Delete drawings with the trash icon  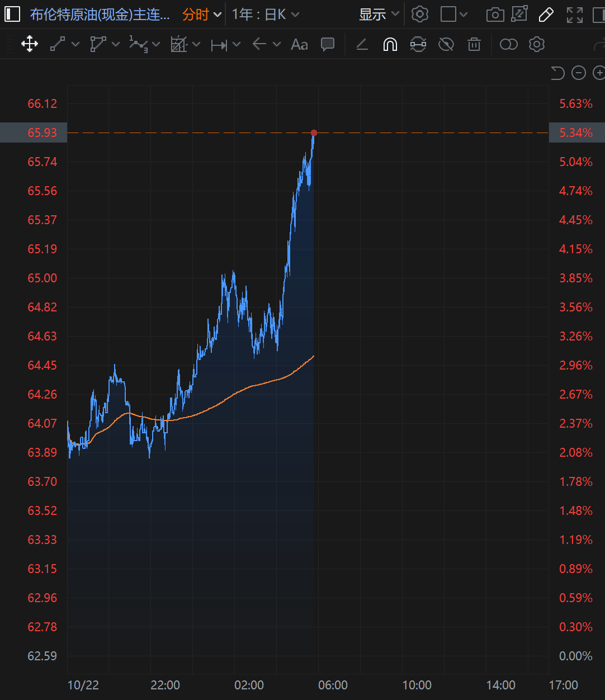point(474,44)
